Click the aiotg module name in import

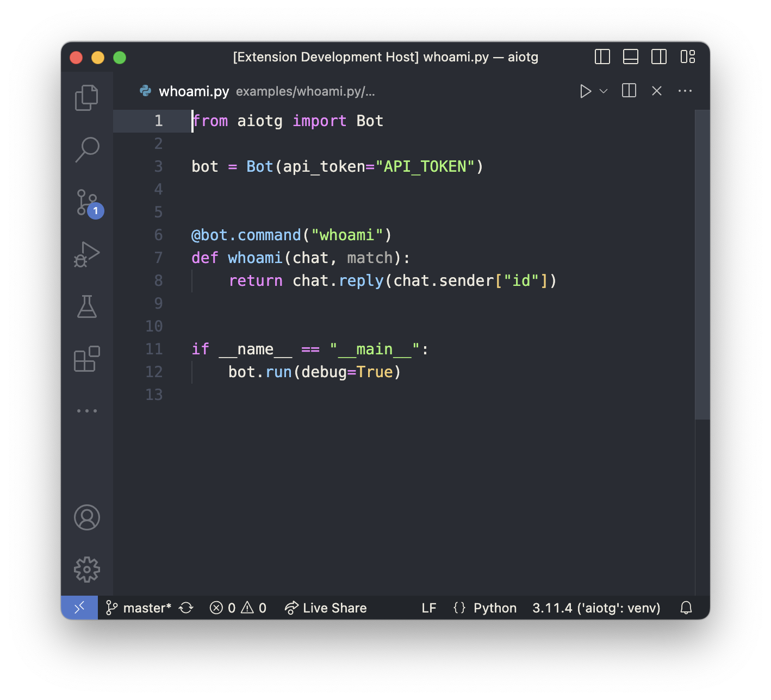(x=260, y=121)
